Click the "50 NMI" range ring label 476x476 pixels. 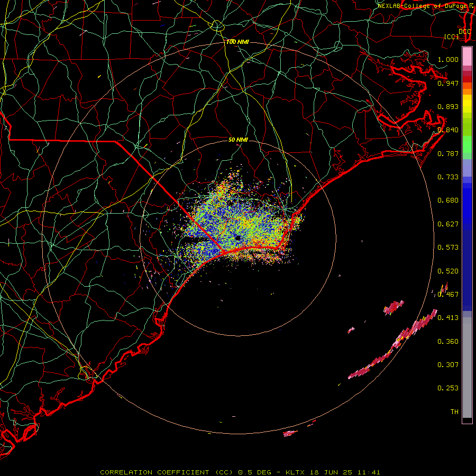point(238,140)
